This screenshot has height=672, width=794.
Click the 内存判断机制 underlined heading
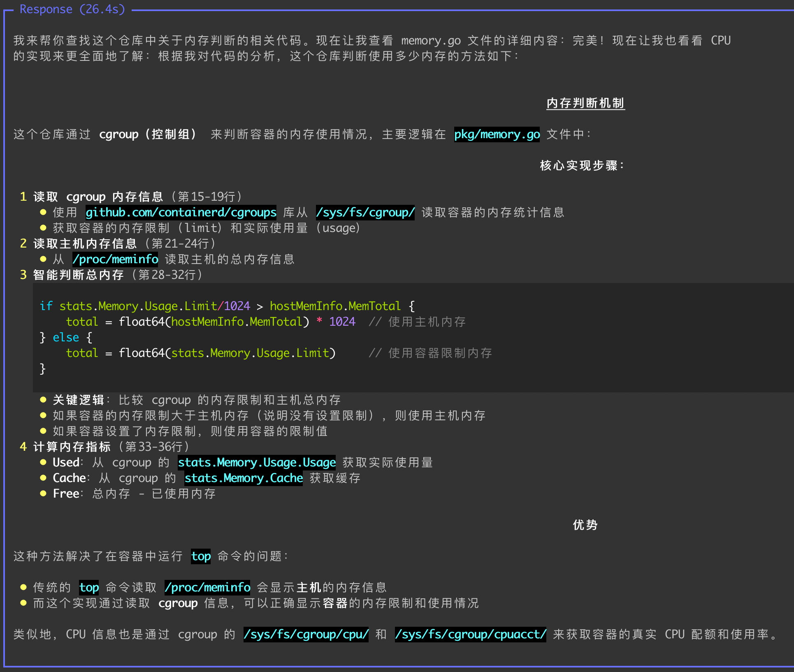click(585, 103)
